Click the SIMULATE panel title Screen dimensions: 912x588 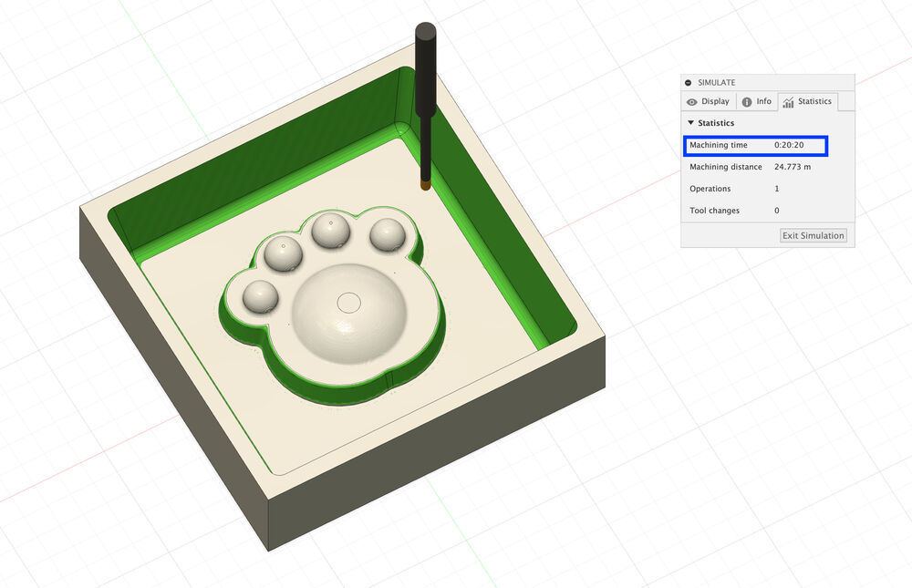click(716, 83)
